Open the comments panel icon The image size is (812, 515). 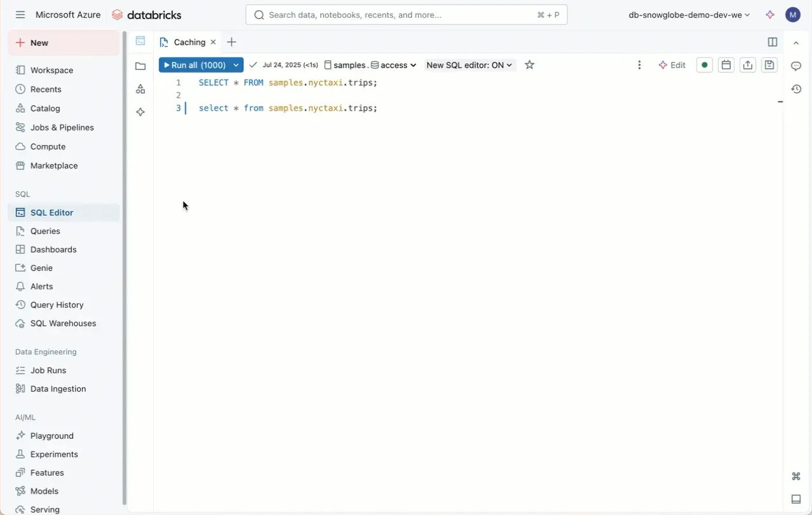pos(796,66)
